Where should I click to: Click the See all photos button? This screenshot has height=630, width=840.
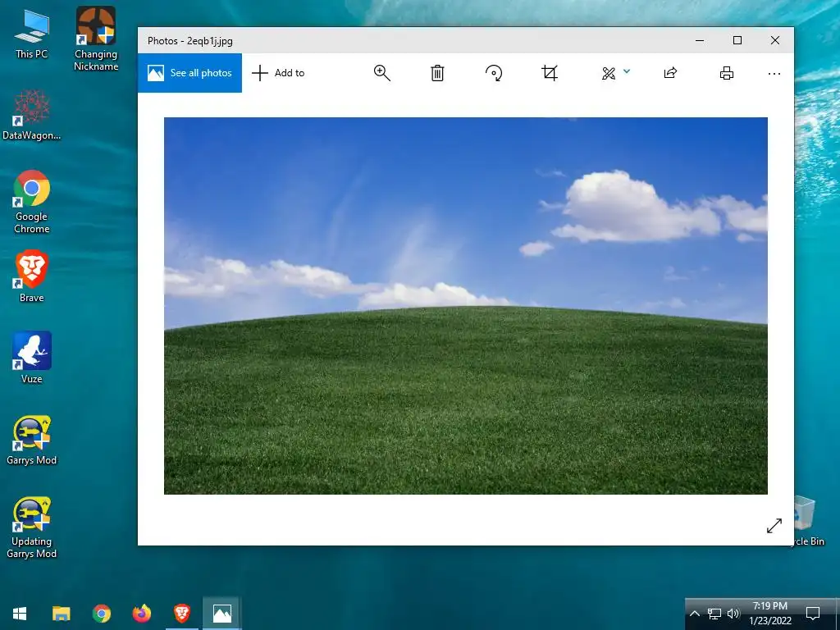click(x=189, y=73)
